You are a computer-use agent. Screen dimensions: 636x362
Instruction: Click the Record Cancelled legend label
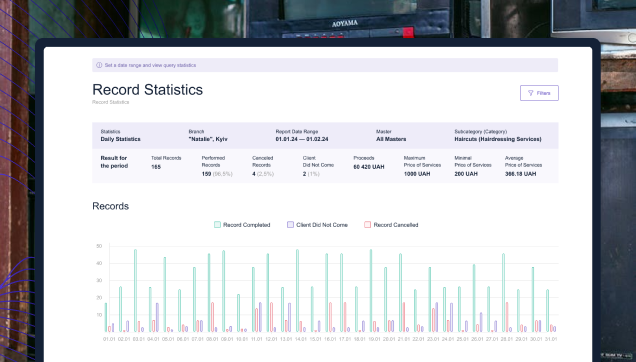pyautogui.click(x=395, y=225)
